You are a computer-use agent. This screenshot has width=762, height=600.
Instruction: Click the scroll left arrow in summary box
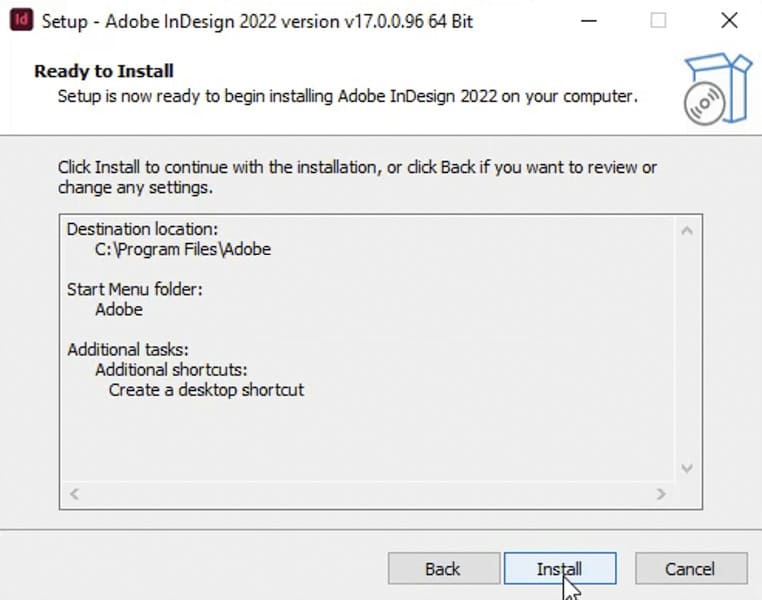(75, 494)
